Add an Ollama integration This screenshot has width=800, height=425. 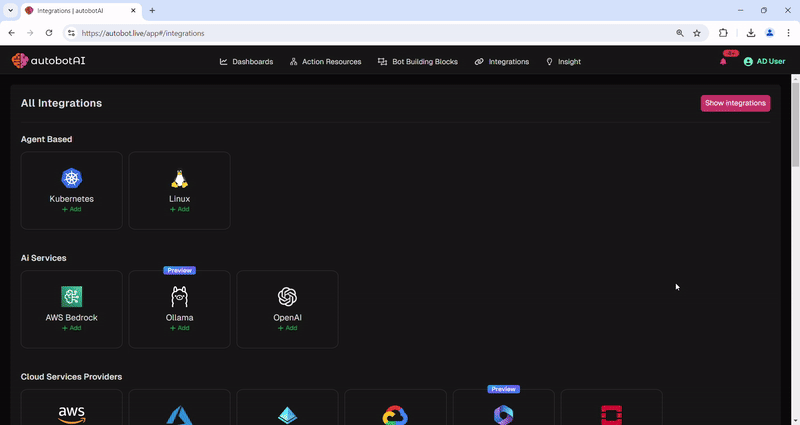180,328
